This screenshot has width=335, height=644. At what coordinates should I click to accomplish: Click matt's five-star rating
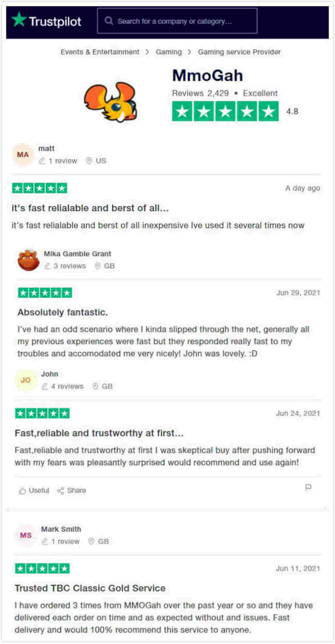pyautogui.click(x=40, y=188)
